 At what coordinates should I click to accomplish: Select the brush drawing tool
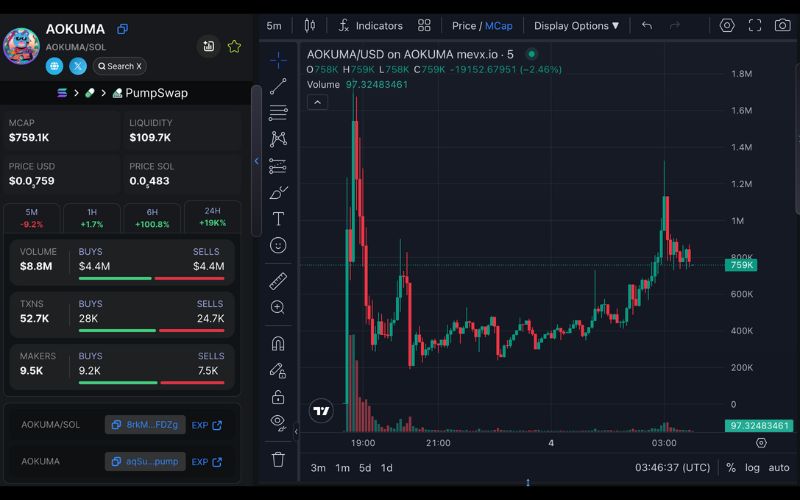(x=278, y=193)
